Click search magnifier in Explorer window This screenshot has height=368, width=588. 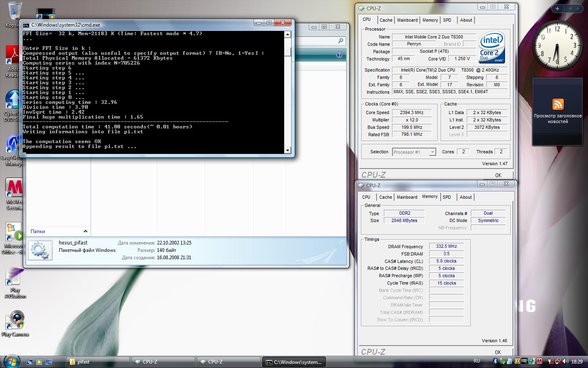[341, 40]
